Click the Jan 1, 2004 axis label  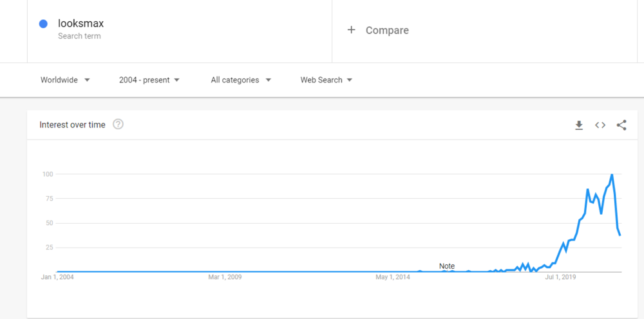coord(58,278)
